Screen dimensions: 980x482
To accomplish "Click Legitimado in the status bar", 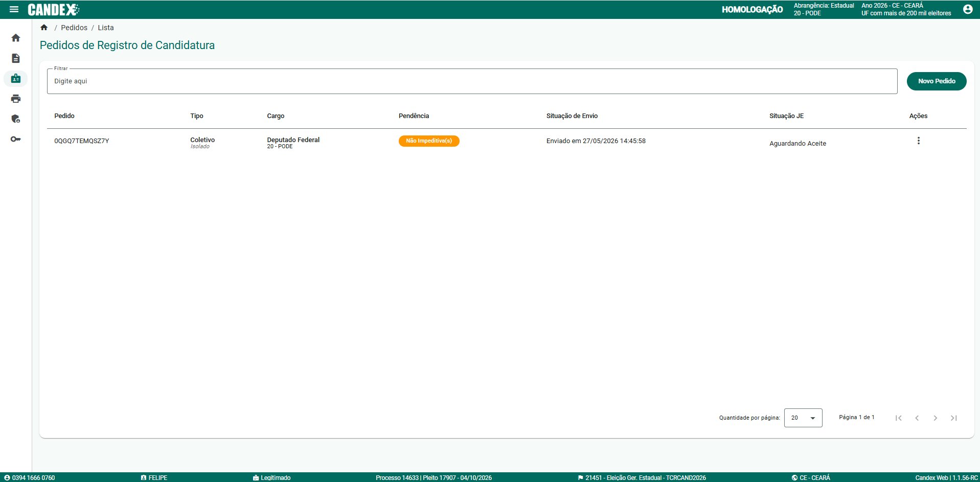I will pyautogui.click(x=271, y=478).
